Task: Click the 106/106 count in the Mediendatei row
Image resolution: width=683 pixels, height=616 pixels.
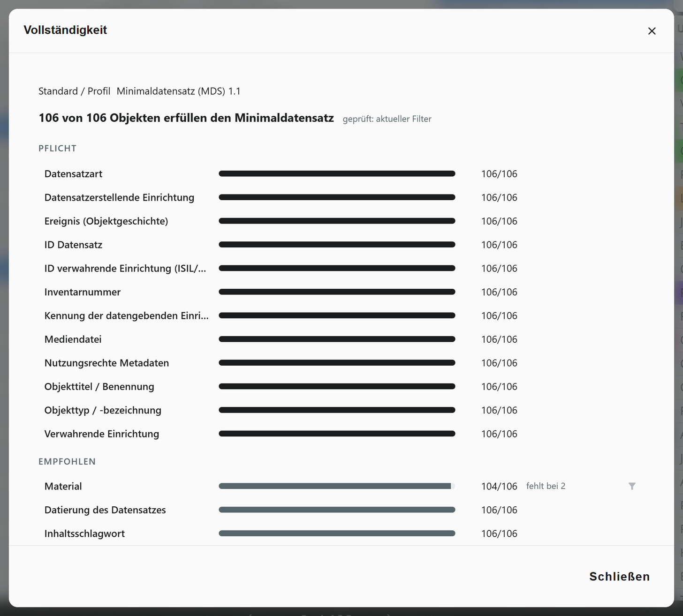Action: point(499,339)
